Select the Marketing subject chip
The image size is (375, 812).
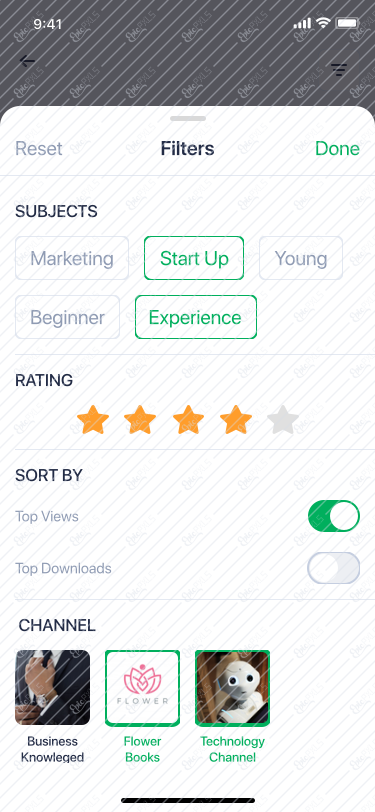coord(72,258)
